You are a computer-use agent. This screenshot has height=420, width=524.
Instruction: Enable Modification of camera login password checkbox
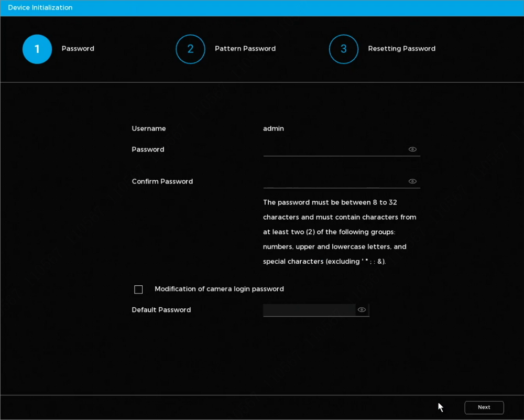click(x=138, y=289)
